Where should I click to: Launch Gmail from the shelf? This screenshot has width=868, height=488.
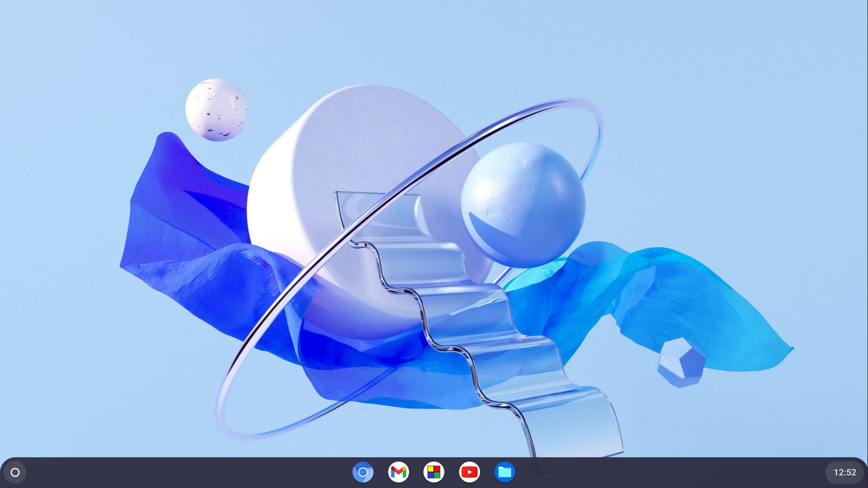pos(398,472)
